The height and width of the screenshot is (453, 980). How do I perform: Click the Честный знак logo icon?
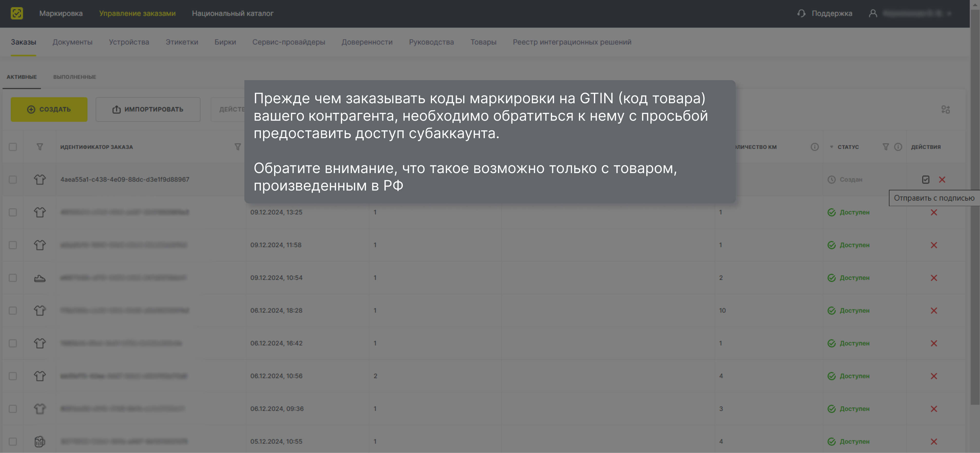point(17,13)
